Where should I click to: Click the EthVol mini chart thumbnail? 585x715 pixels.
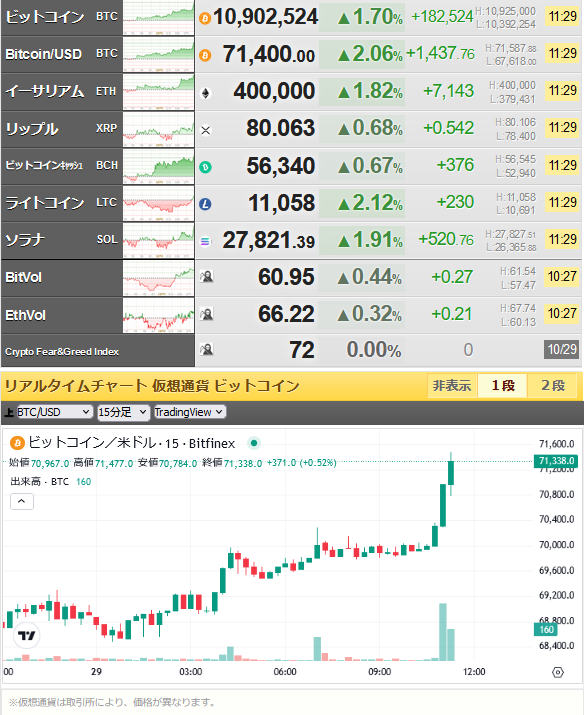(x=159, y=315)
